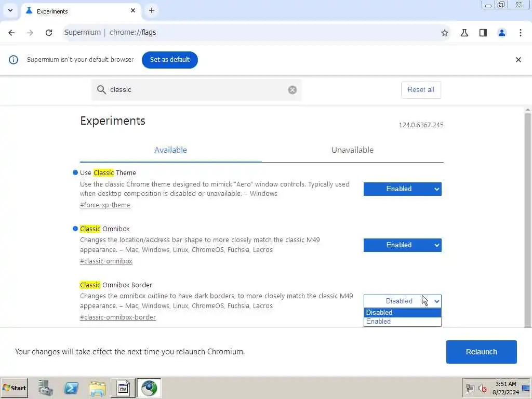
Task: Click the Classic Omnibox title
Action: pos(105,229)
